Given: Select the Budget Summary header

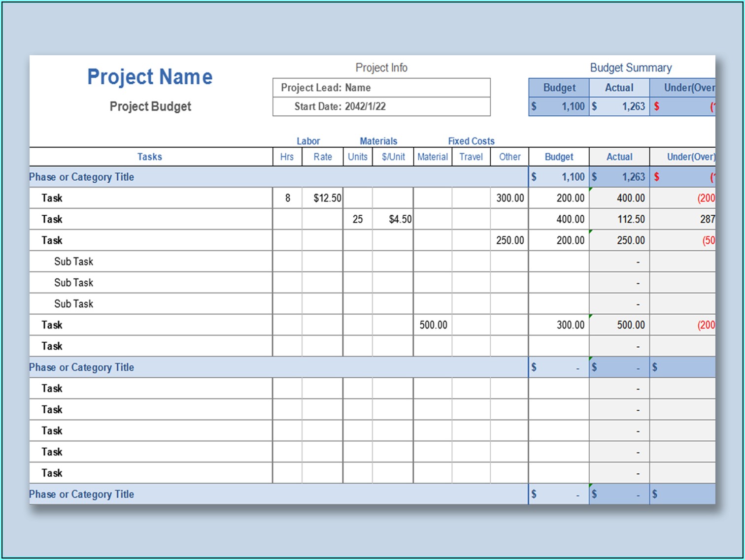Looking at the screenshot, I should [631, 67].
